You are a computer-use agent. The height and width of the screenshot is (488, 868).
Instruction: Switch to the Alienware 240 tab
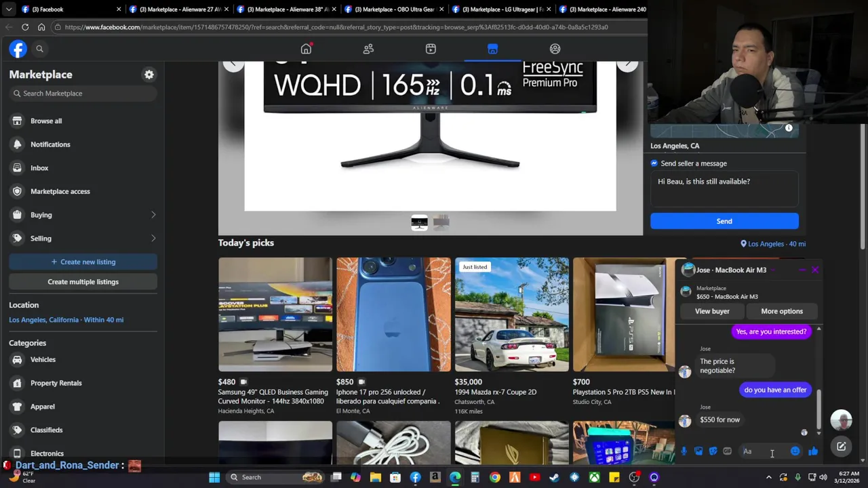point(603,9)
